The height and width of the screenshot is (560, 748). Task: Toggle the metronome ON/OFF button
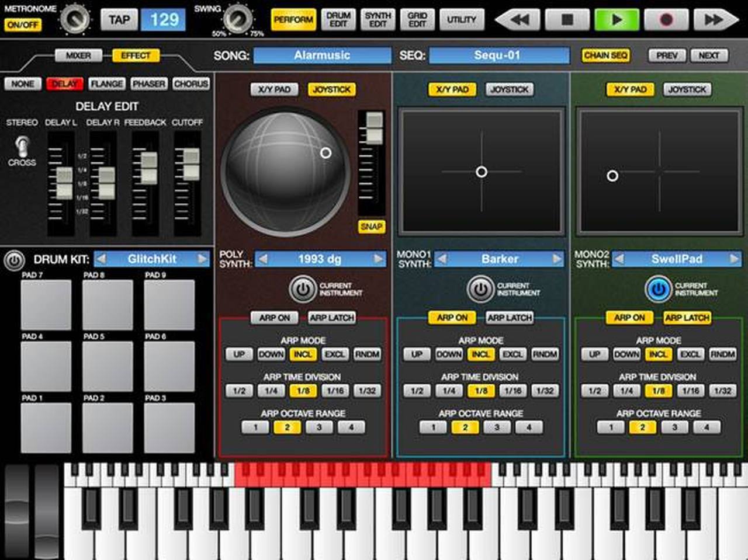(x=23, y=25)
